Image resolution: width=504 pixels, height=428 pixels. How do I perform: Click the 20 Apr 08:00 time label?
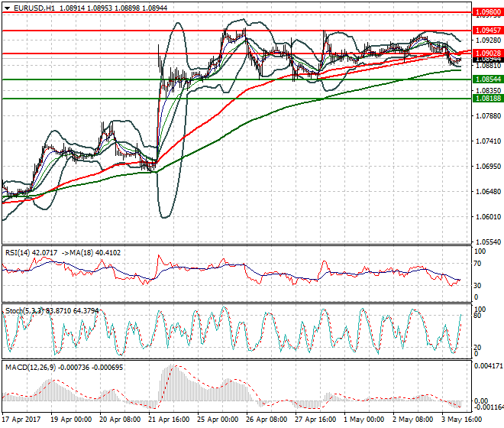pyautogui.click(x=120, y=420)
